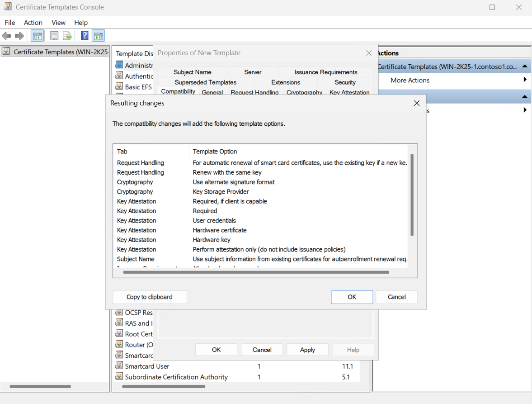Click the Template Option column header
This screenshot has height=404, width=532.
click(299, 152)
